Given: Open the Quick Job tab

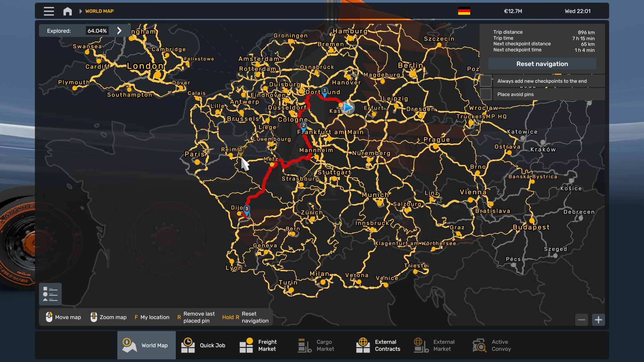Looking at the screenshot, I should point(205,345).
